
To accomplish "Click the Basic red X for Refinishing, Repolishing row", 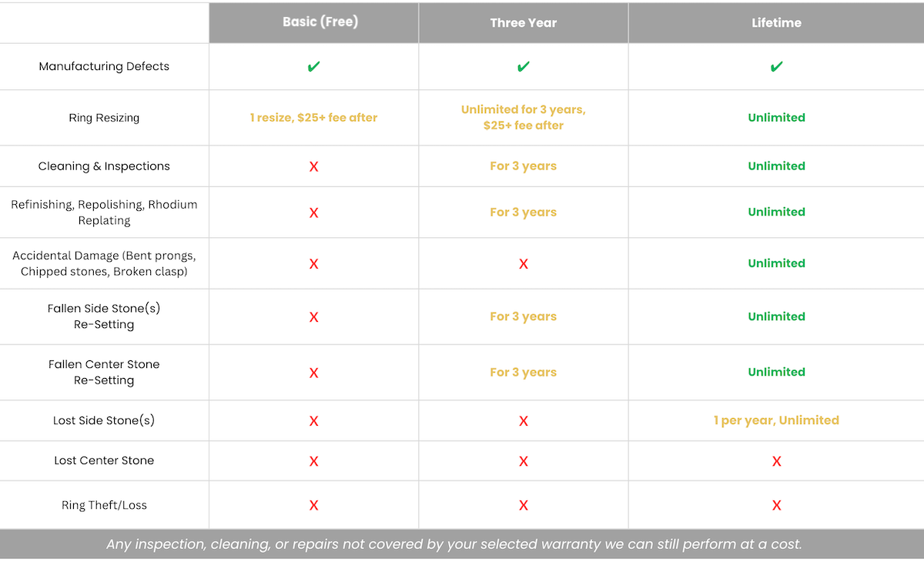I will [x=313, y=213].
